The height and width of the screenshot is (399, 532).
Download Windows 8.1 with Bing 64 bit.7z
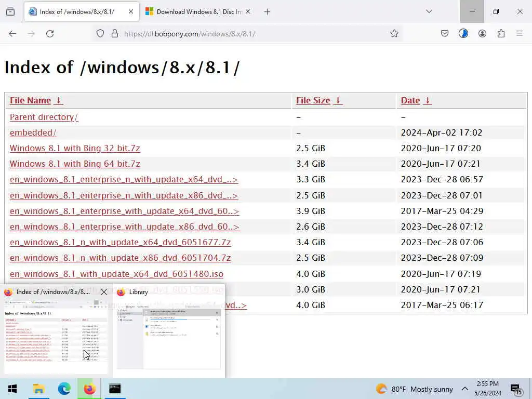(75, 164)
